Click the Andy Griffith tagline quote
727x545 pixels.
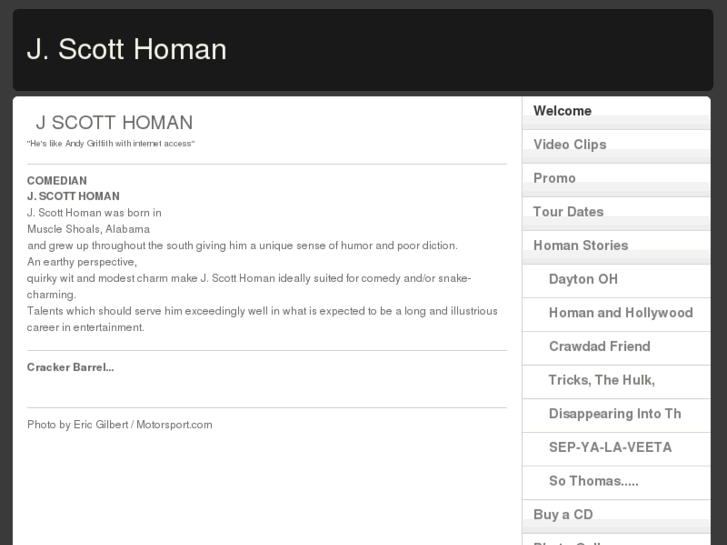(110, 144)
